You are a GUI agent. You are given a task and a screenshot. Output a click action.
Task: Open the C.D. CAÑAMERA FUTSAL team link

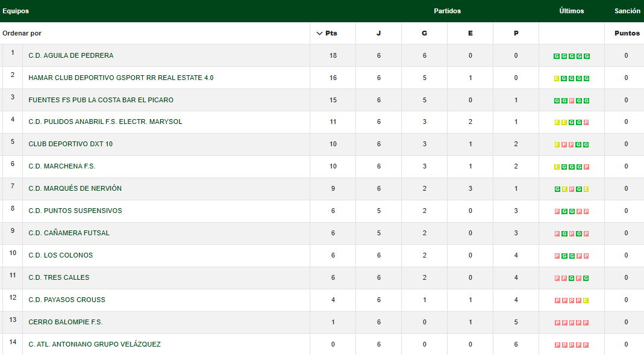click(69, 233)
